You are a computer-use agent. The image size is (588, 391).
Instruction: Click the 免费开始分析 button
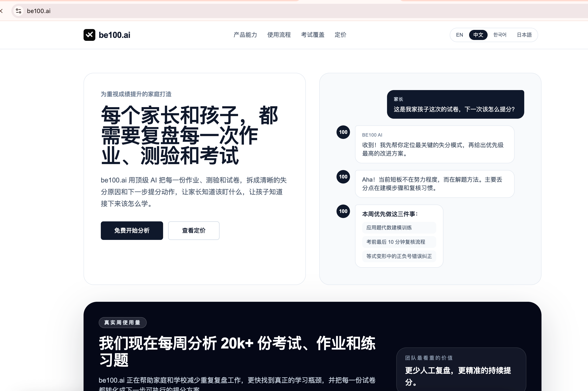click(132, 231)
